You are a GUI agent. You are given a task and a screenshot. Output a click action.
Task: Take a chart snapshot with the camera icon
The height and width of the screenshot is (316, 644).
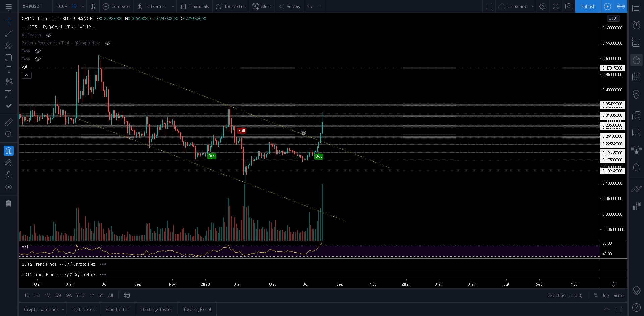(x=569, y=6)
